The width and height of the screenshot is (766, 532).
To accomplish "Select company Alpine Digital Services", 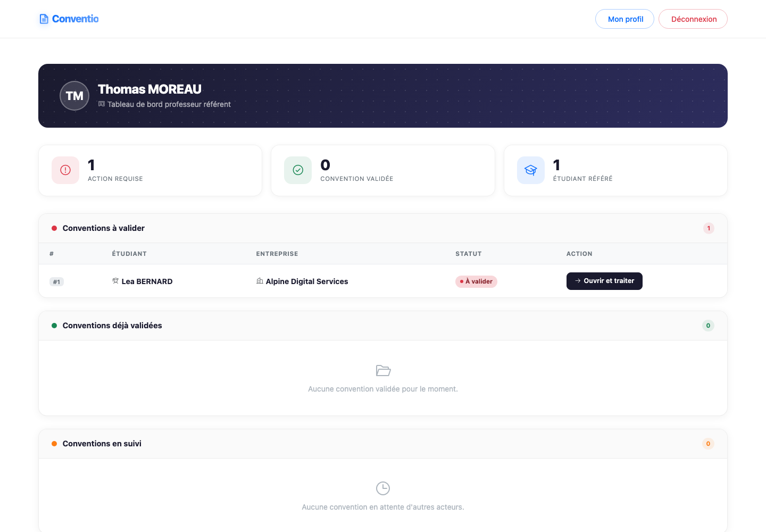I will point(307,281).
